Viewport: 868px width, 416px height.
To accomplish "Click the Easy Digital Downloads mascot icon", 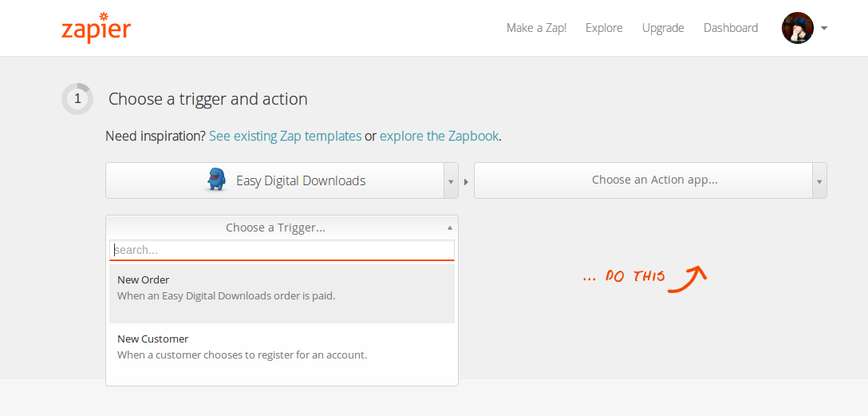I will click(216, 180).
